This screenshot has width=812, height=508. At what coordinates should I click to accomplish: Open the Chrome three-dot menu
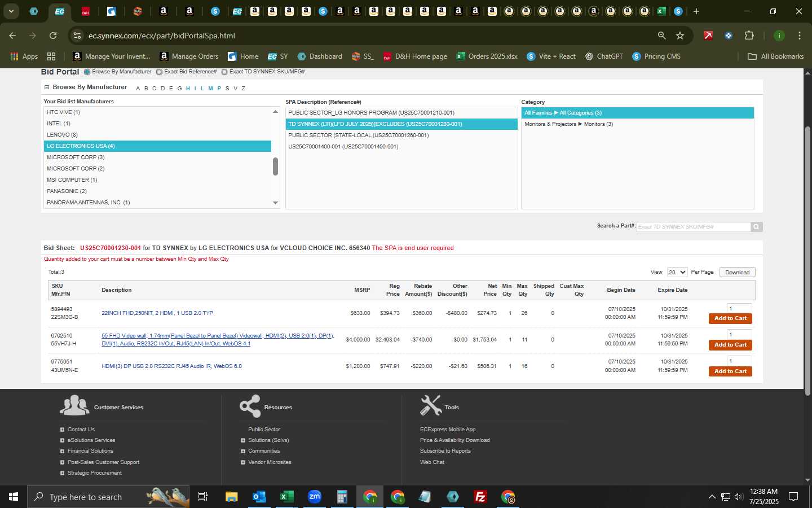coord(799,36)
